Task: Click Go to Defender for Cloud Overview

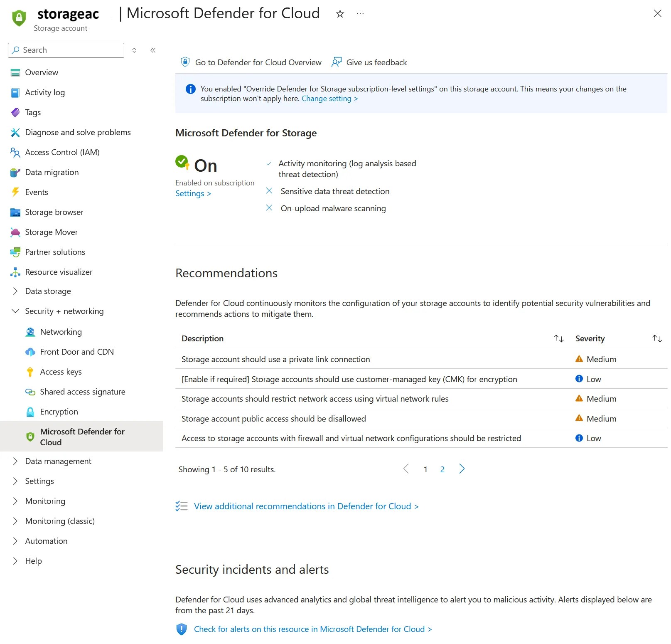Action: tap(251, 62)
